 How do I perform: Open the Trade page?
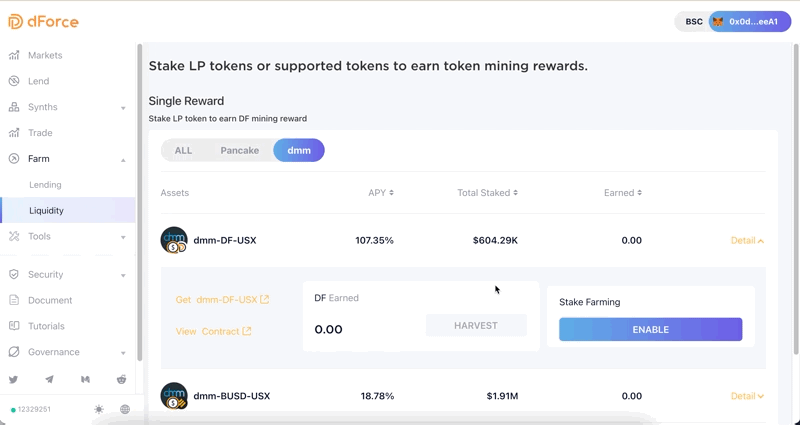click(40, 133)
